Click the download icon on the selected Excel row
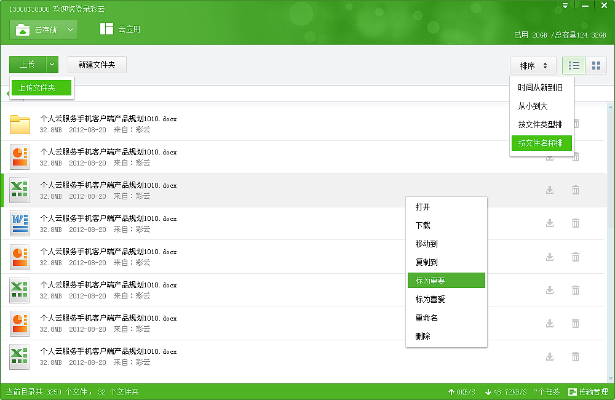This screenshot has height=400, width=615. [549, 190]
